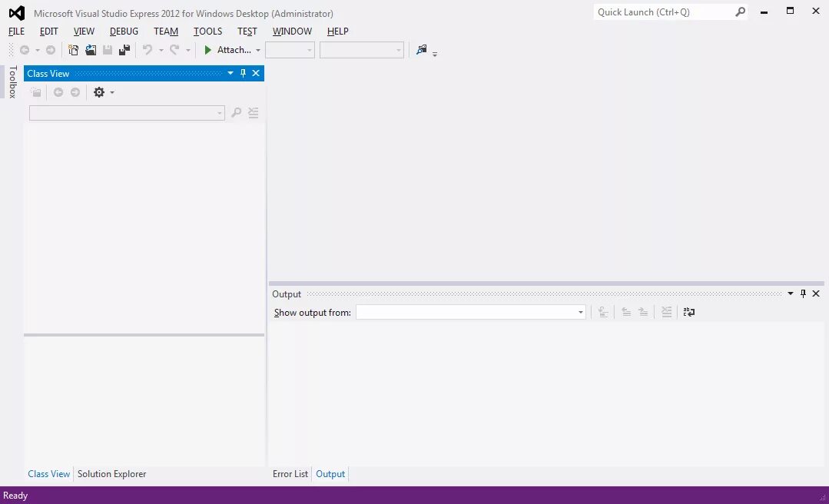Screen dimensions: 829x504
Task: Toggle auto-hide pin on Class View panel
Action: click(x=244, y=73)
